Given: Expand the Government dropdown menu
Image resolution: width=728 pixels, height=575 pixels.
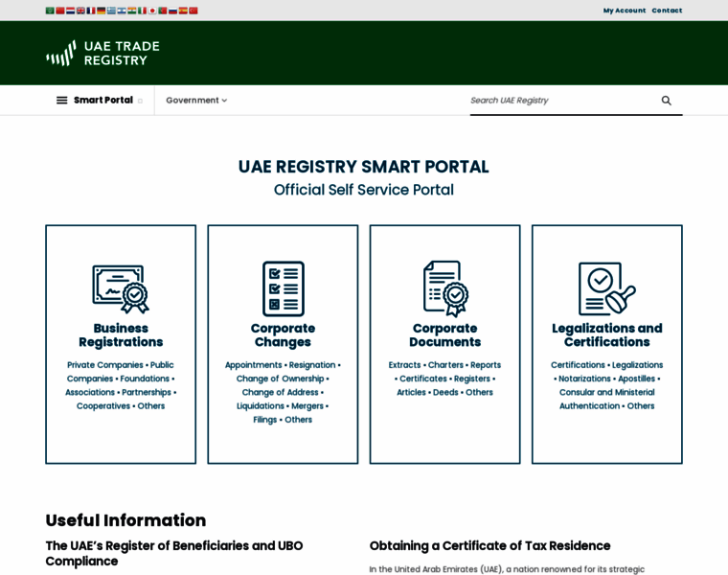Looking at the screenshot, I should pos(196,101).
